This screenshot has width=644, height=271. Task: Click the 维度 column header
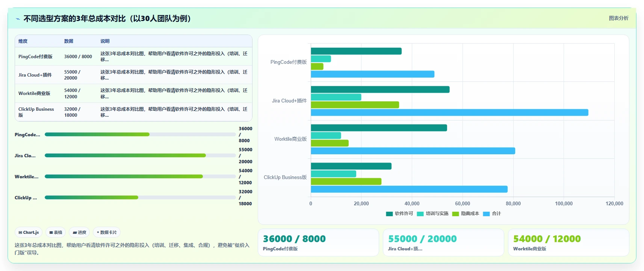click(23, 41)
